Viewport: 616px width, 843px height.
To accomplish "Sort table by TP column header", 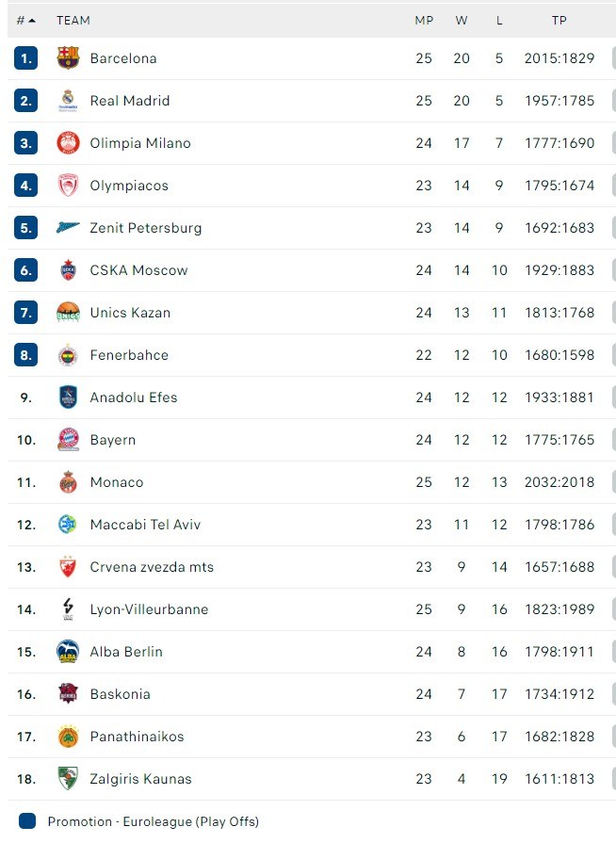I will coord(559,20).
